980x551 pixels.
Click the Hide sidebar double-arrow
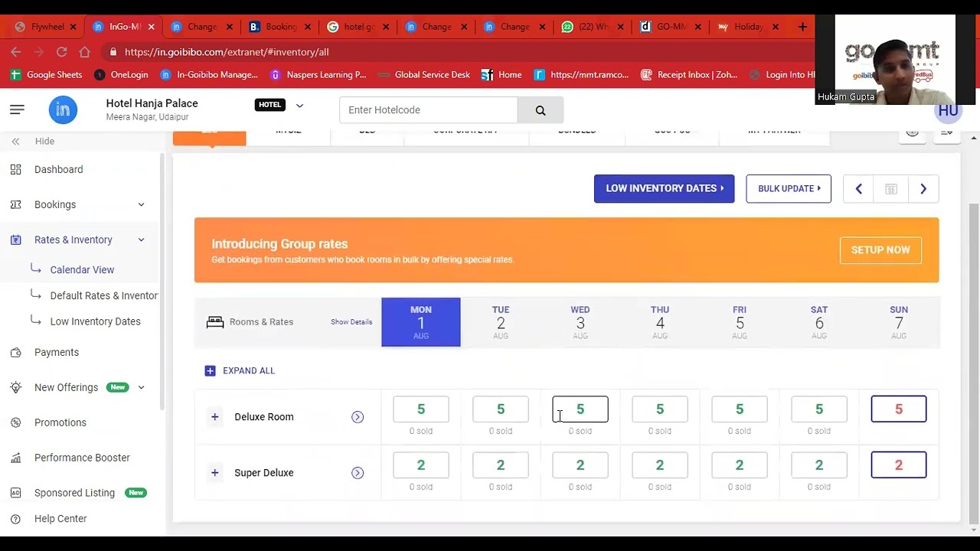[15, 142]
